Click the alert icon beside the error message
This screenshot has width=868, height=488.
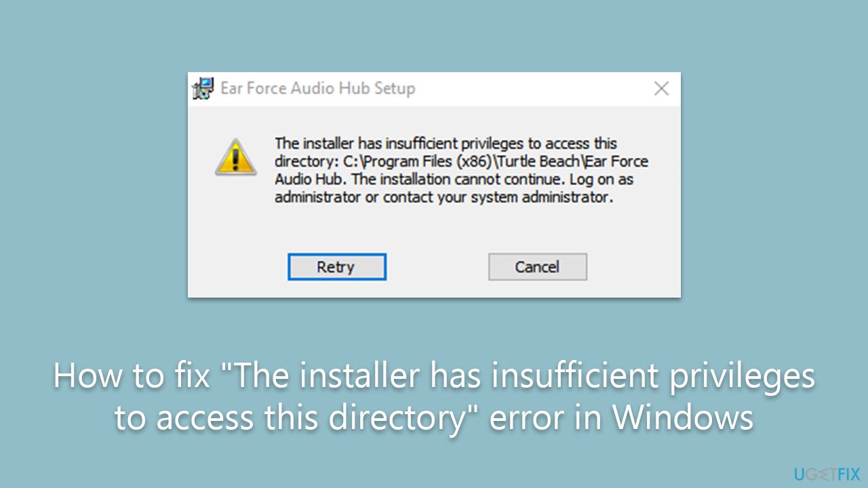point(235,159)
